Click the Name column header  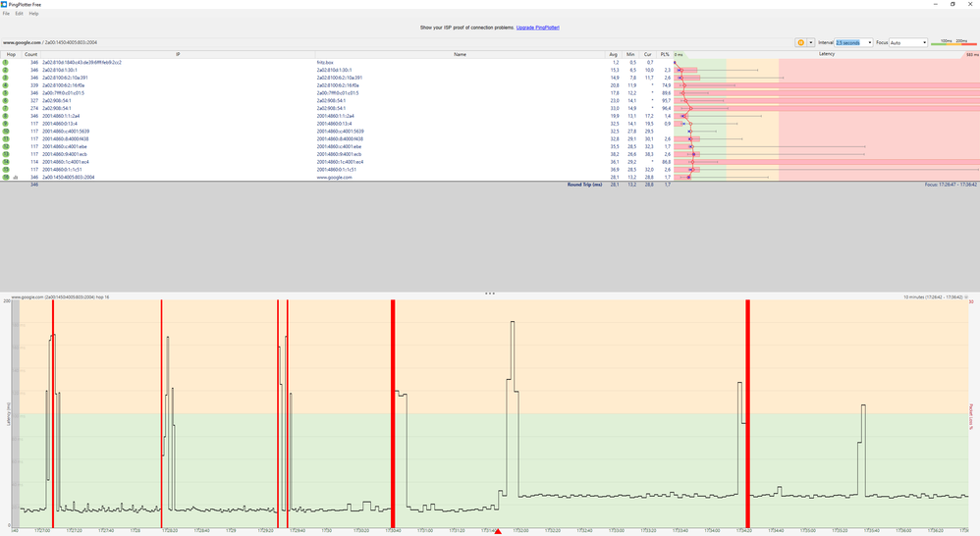460,54
